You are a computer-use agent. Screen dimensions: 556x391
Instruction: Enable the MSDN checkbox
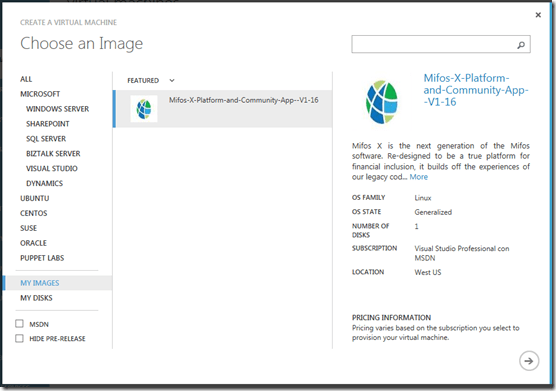(20, 324)
